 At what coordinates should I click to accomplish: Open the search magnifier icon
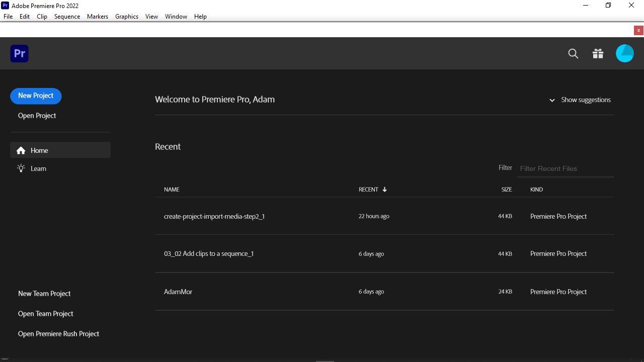pyautogui.click(x=573, y=54)
